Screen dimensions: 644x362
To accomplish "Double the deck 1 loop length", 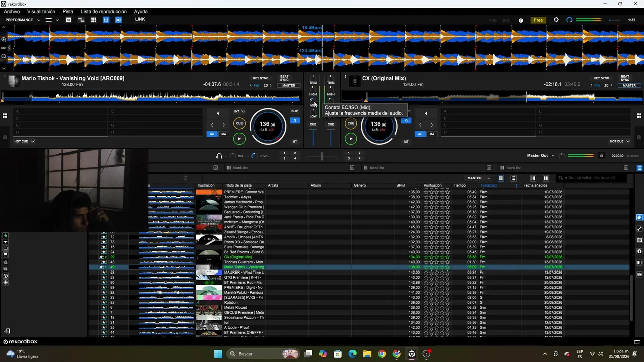I will 224,125.
